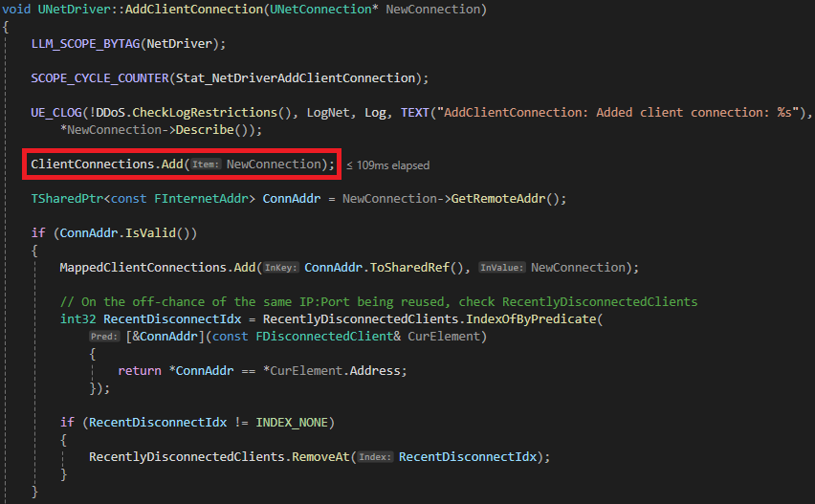Click the 'InValue:' inlay hint
The height and width of the screenshot is (504, 815).
(x=501, y=268)
